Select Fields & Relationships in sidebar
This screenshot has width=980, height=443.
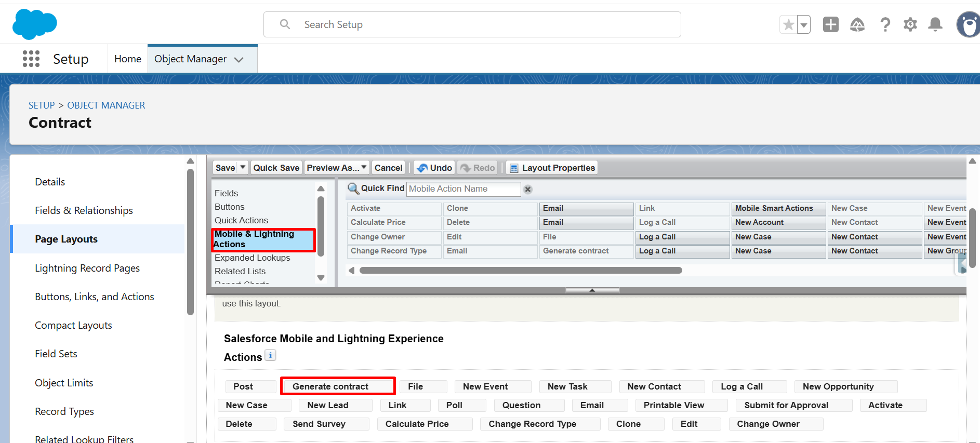[84, 210]
